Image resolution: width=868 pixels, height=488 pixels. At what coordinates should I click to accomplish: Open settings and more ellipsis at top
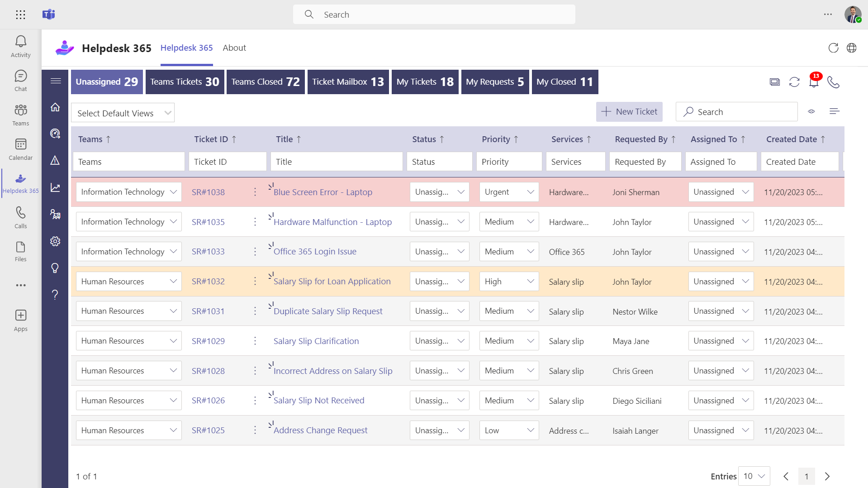pyautogui.click(x=828, y=14)
